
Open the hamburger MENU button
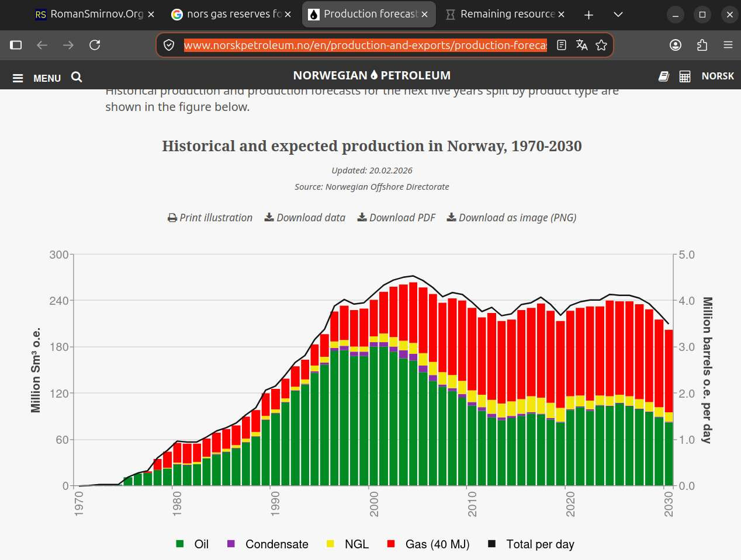pyautogui.click(x=37, y=78)
